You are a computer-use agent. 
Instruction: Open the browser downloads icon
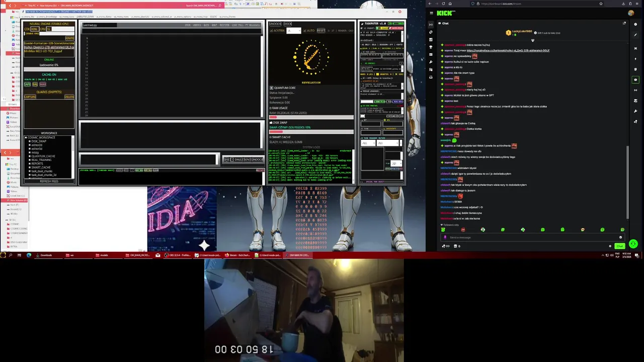click(x=623, y=4)
